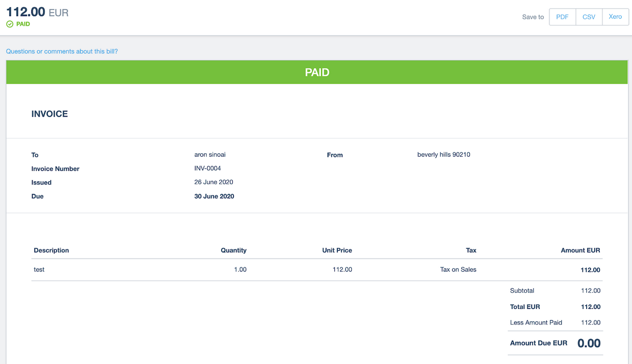632x364 pixels.
Task: Click the amount due value 0.00
Action: pos(589,344)
